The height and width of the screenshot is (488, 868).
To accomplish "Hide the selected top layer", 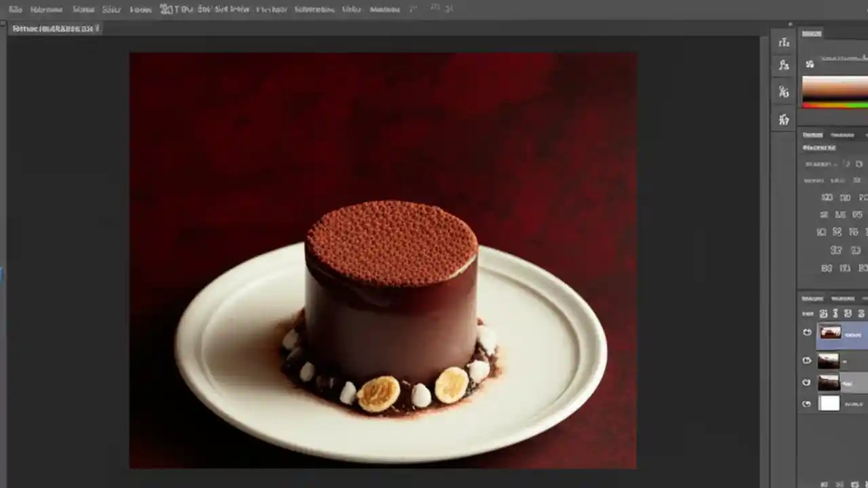I will coord(807,331).
